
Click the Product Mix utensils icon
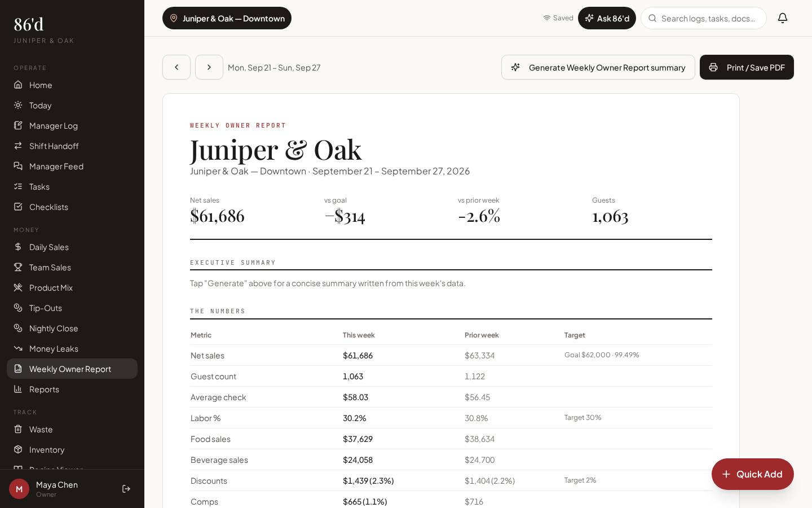click(18, 287)
